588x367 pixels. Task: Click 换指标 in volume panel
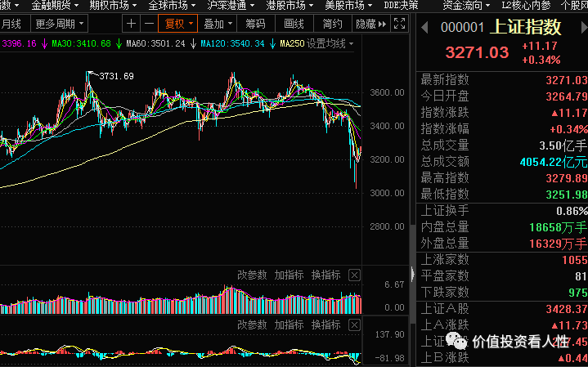[x=325, y=275]
